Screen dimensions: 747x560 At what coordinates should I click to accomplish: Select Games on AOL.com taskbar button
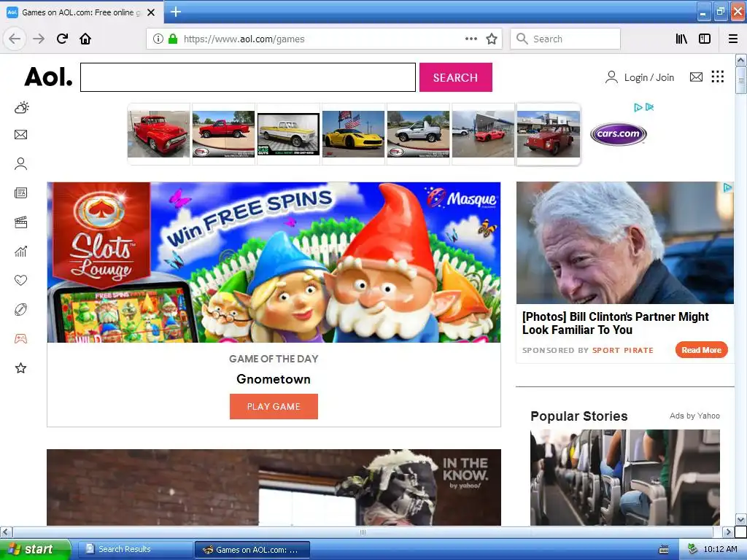[252, 549]
